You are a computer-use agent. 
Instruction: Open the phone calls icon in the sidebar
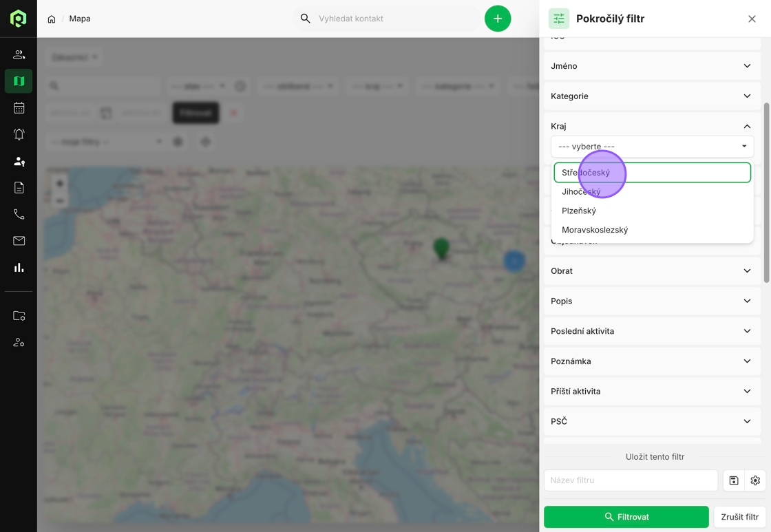coord(19,214)
